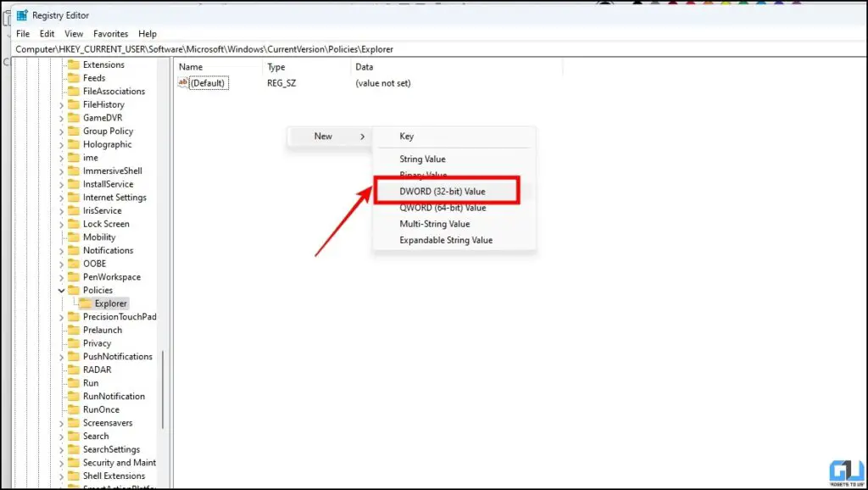The image size is (868, 490).
Task: Expand the ImmersiveShell key
Action: click(61, 171)
